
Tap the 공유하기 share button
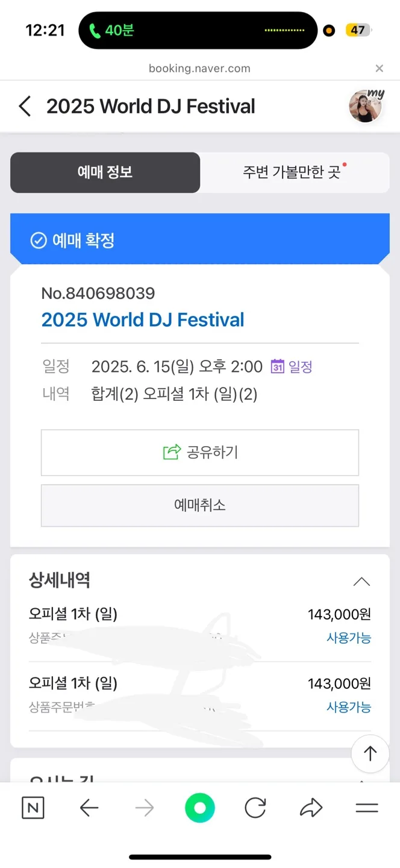200,453
